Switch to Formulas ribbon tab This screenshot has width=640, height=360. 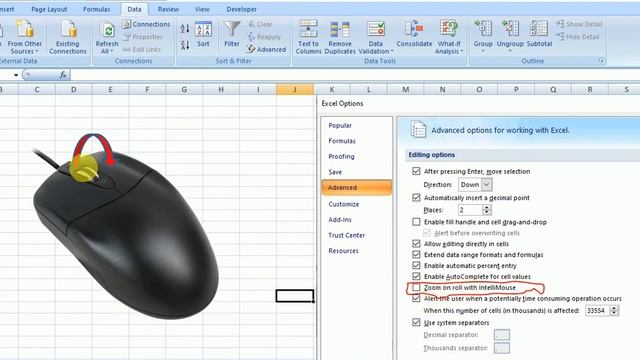(96, 9)
